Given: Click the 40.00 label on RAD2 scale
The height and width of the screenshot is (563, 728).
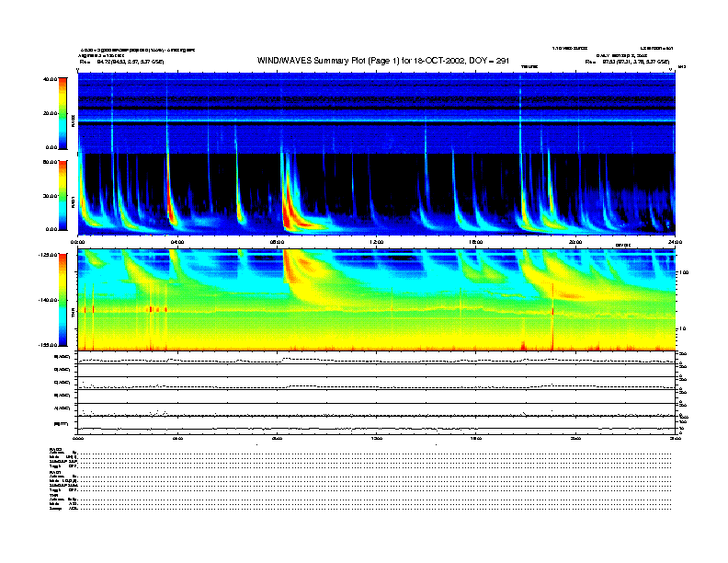Looking at the screenshot, I should pyautogui.click(x=50, y=79).
